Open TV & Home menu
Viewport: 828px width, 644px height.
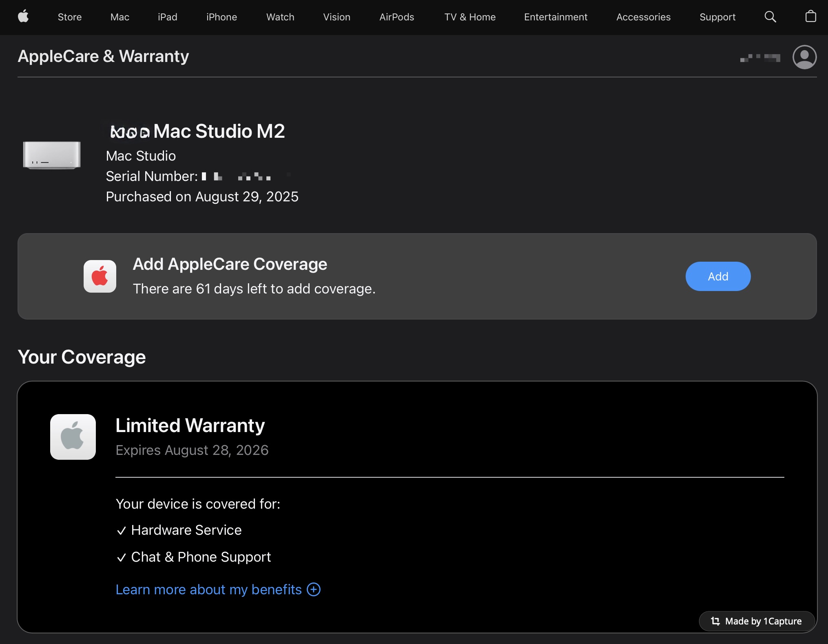pos(470,17)
